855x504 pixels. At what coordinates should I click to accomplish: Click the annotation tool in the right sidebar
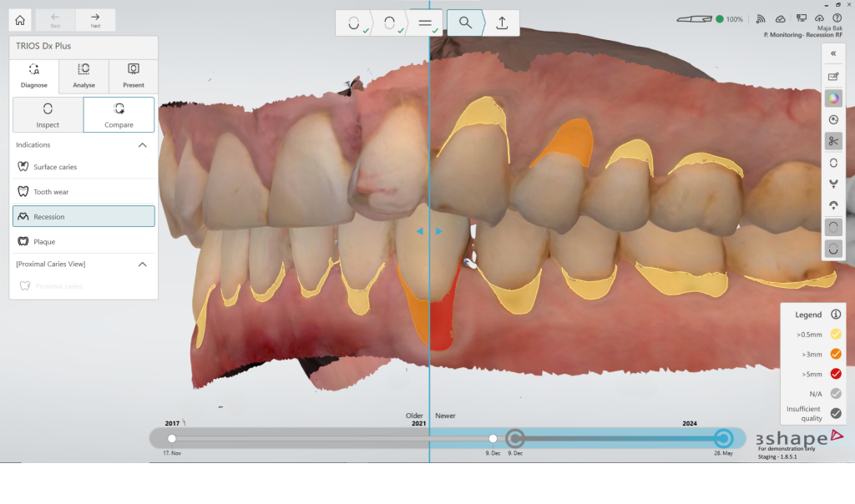pyautogui.click(x=832, y=76)
